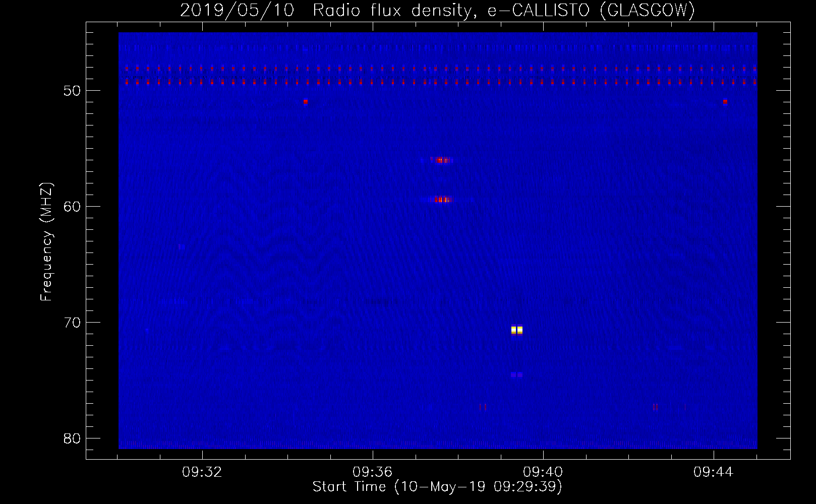Click the 'Frequency (MHZ)' axis label
The width and height of the screenshot is (816, 504).
tap(46, 242)
